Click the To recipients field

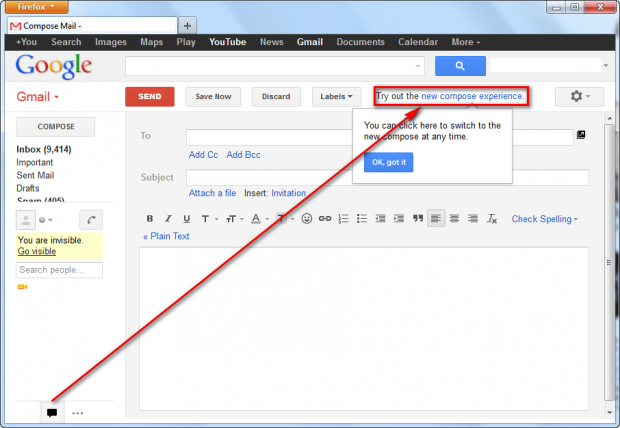380,137
